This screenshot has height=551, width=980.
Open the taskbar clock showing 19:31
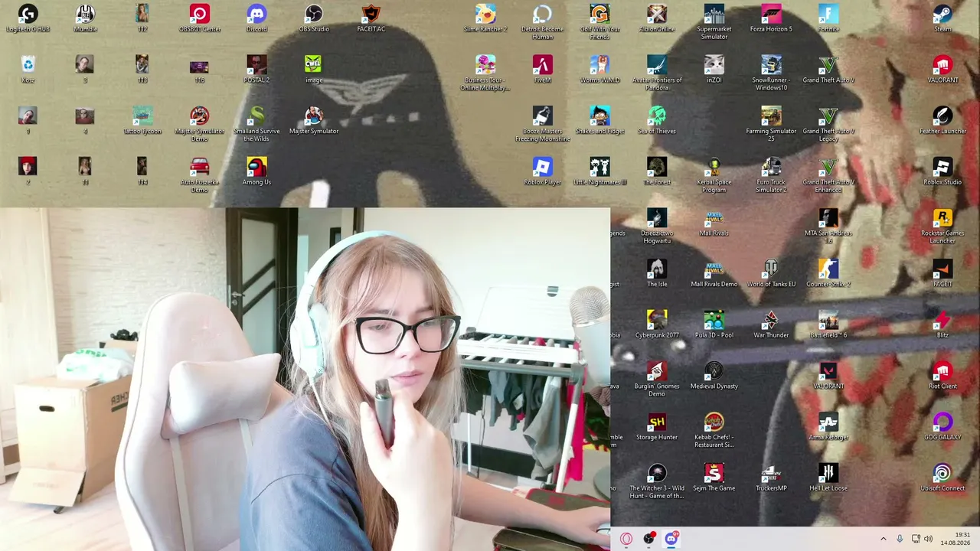coord(957,539)
